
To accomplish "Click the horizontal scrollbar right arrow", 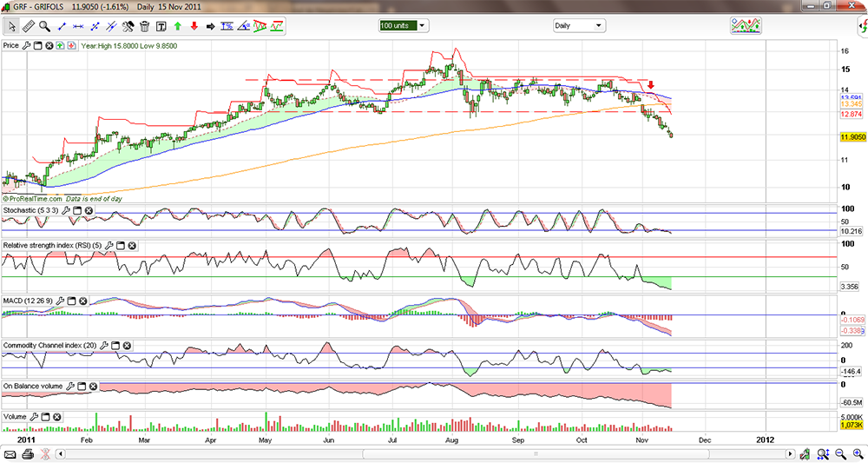I will click(x=791, y=453).
